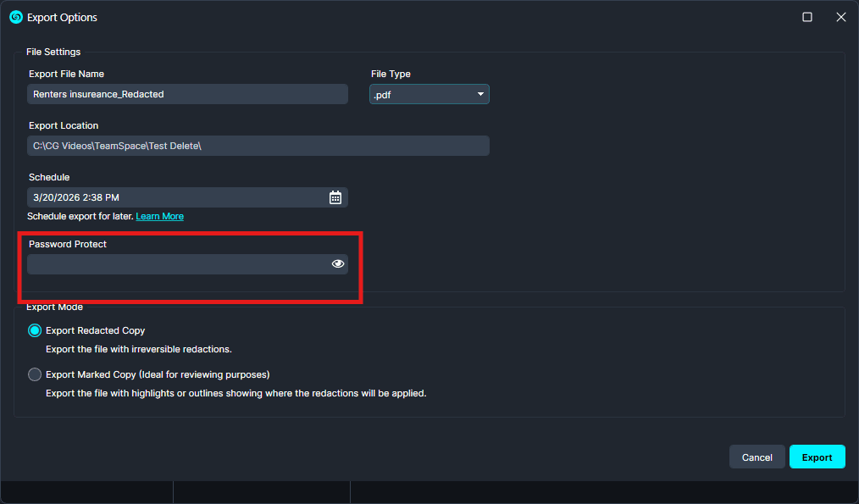Click the Export Options title text

click(62, 17)
